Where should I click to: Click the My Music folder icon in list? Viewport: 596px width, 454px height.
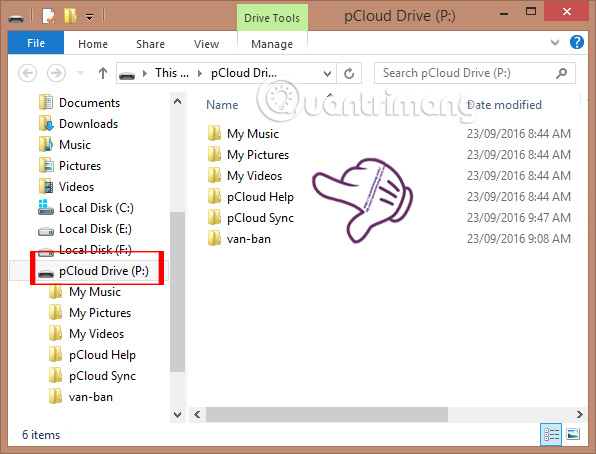click(214, 133)
